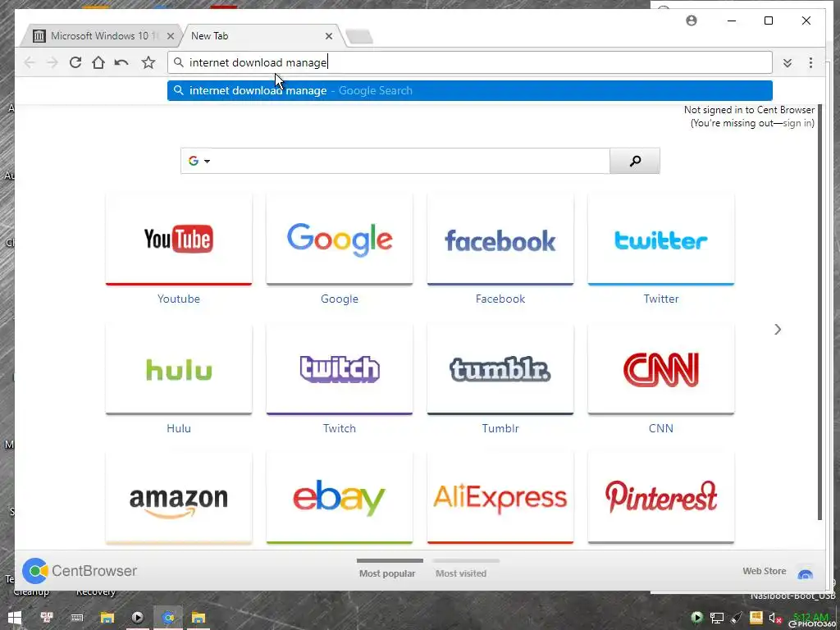840x630 pixels.
Task: Click the network tray icon
Action: 716,619
